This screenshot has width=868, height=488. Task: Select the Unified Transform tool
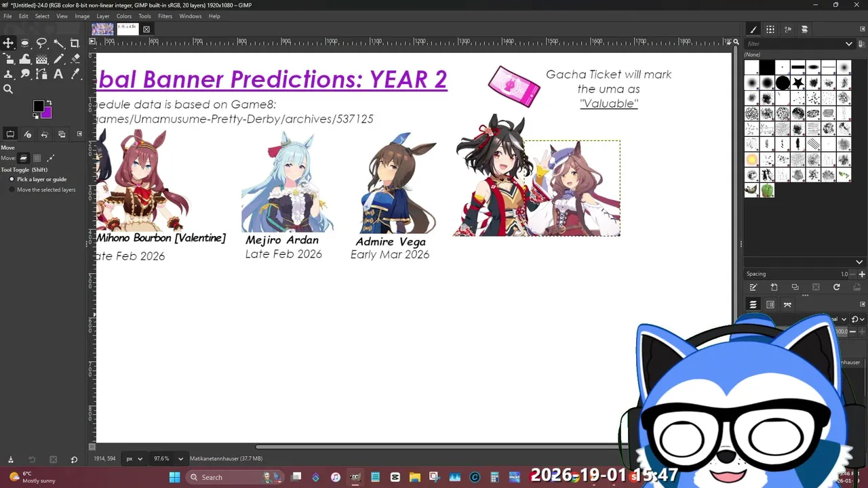(x=8, y=59)
